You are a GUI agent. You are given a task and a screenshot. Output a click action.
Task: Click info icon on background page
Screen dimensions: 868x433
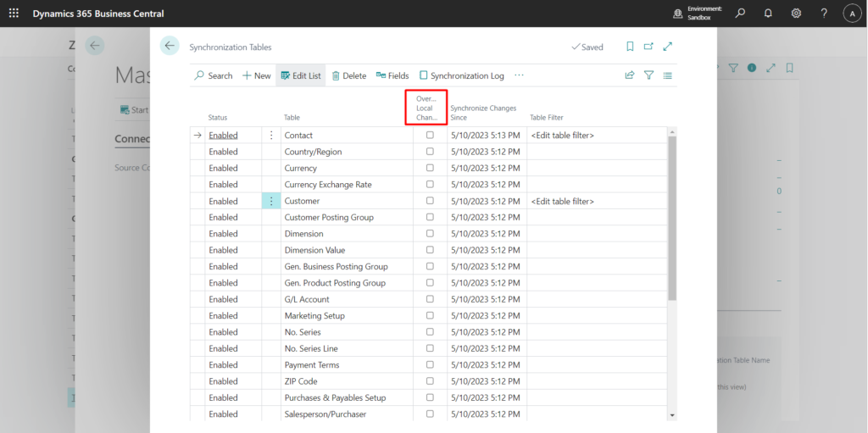(752, 68)
